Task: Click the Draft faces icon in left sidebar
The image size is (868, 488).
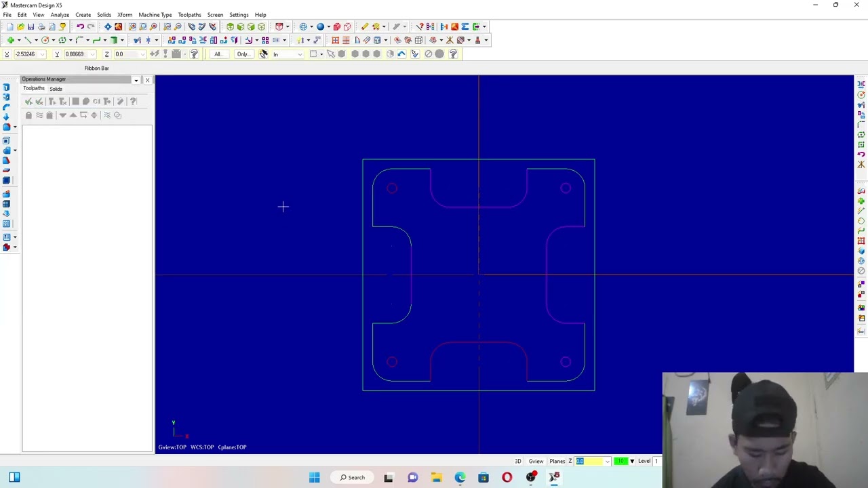Action: [x=6, y=161]
